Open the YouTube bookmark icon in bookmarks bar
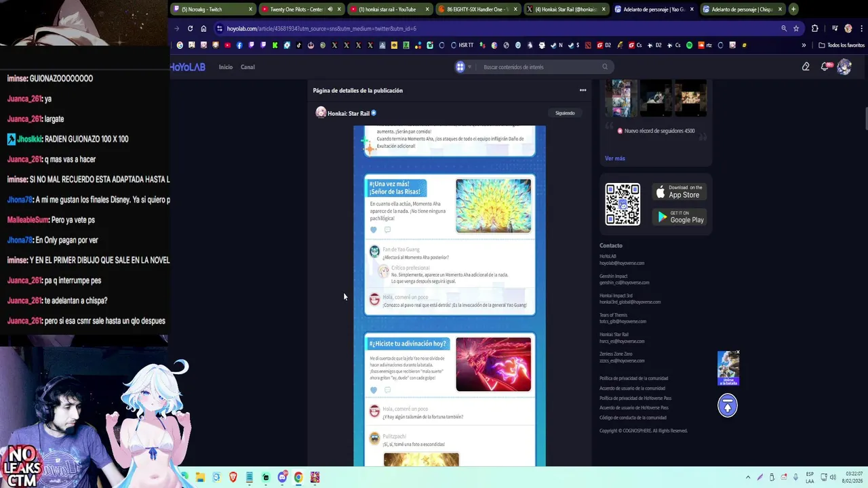The image size is (868, 488). tap(227, 45)
